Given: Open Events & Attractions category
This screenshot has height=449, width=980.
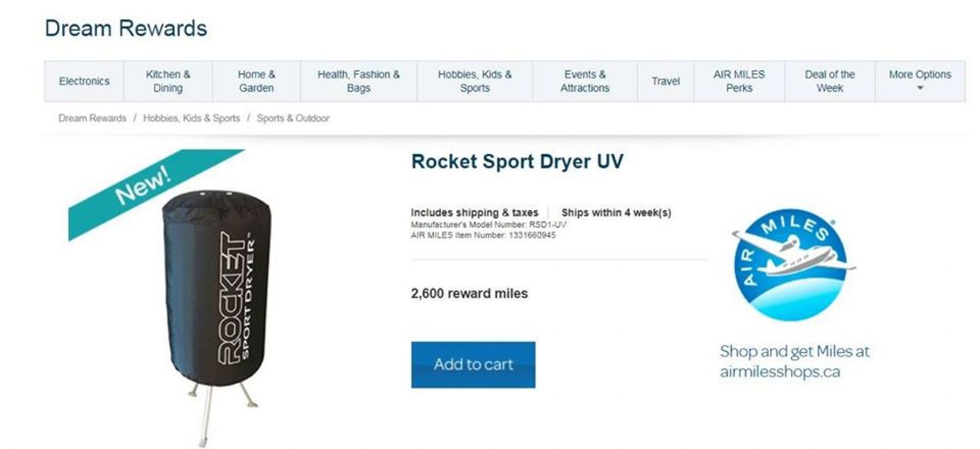Looking at the screenshot, I should [585, 81].
